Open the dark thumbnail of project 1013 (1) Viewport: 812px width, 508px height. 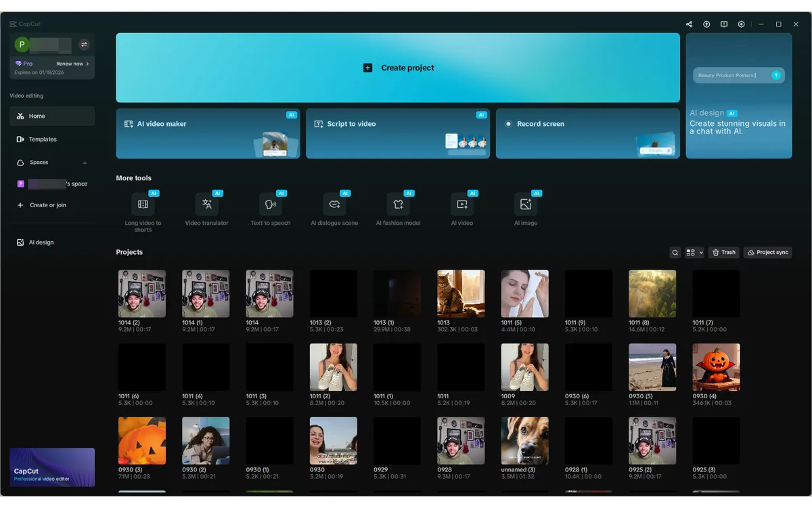click(397, 294)
